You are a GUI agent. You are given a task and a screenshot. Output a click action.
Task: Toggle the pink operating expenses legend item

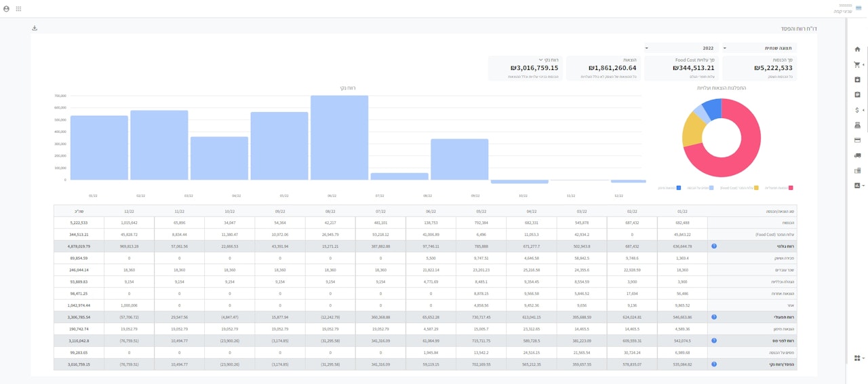[x=778, y=187]
